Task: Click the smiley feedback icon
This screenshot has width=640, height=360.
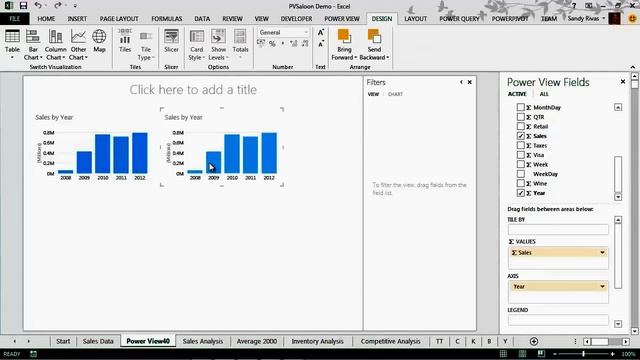Action: pos(632,18)
